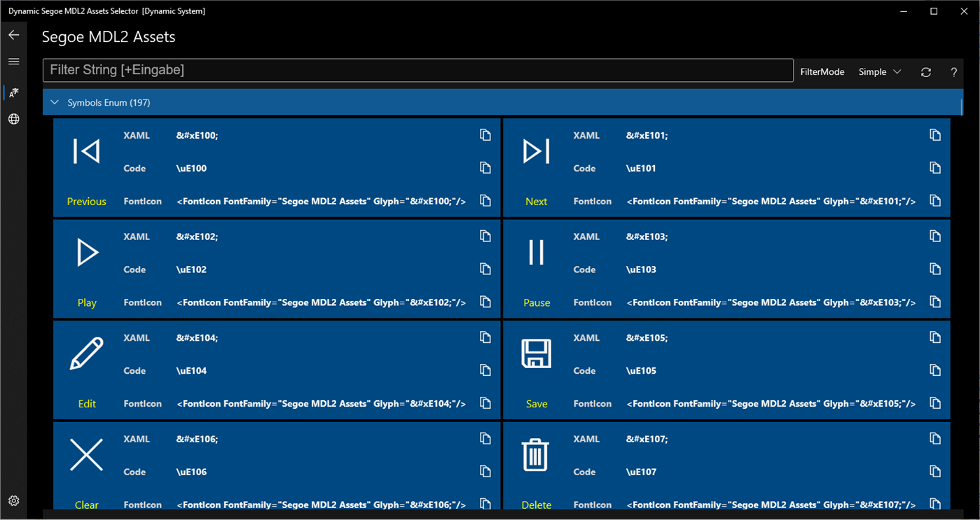
Task: Copy the Code value \uE100 for Previous
Action: 485,168
